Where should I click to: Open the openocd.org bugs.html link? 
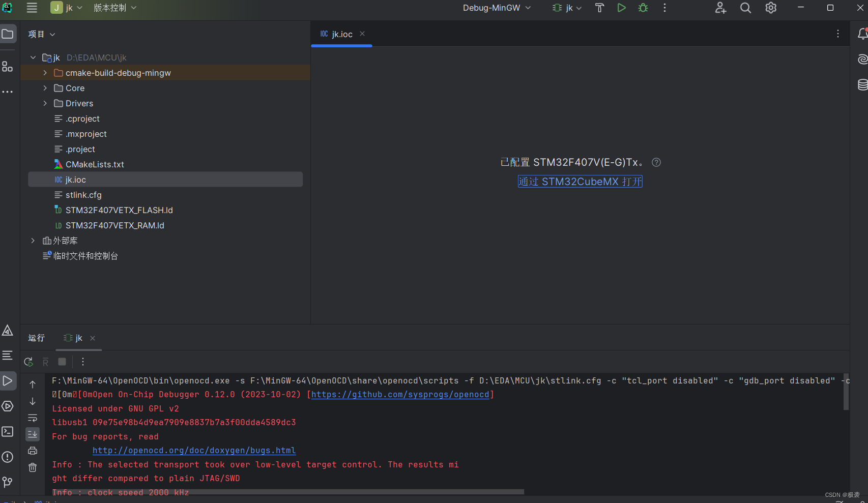(194, 451)
